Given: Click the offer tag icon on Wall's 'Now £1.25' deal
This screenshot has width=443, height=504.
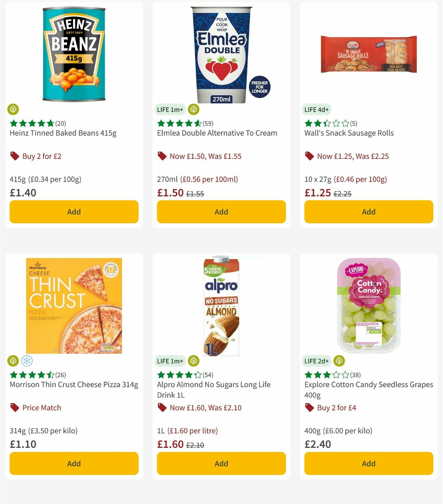Looking at the screenshot, I should [309, 156].
